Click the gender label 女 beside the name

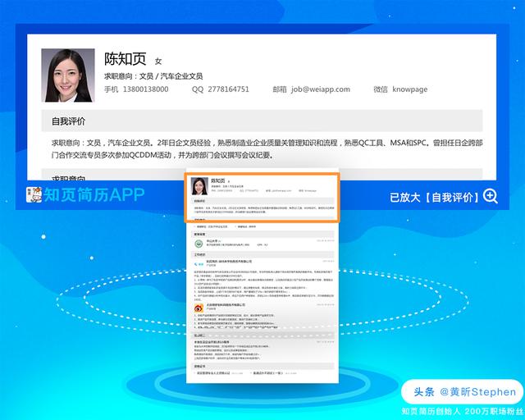pos(158,62)
